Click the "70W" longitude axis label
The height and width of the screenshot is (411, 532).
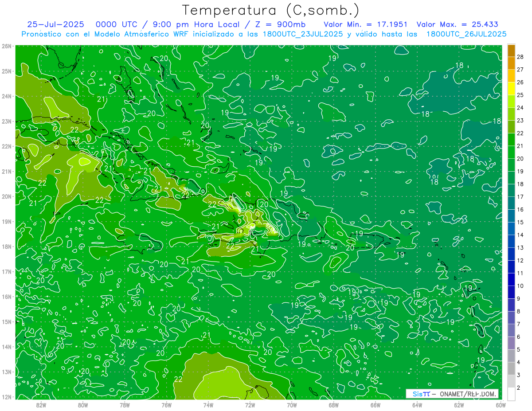292,404
